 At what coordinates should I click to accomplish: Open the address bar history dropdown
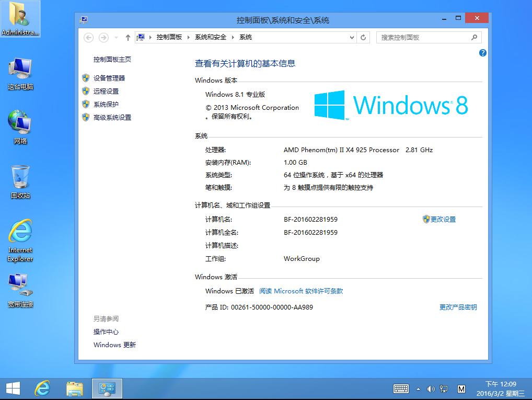[352, 37]
